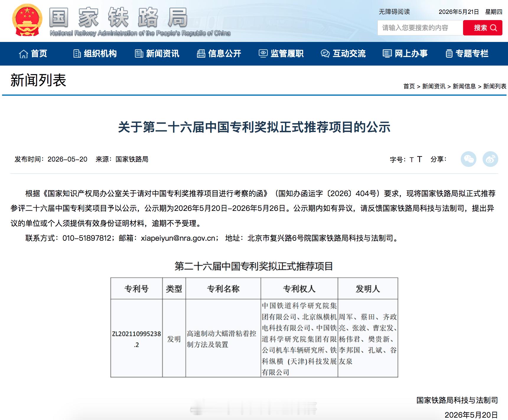Click the 专利权人 column header

point(299,289)
